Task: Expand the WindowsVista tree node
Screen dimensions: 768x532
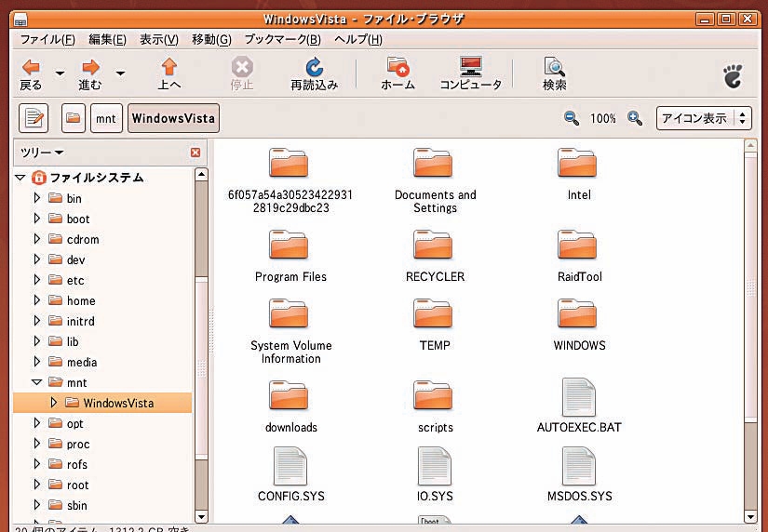Action: 53,403
